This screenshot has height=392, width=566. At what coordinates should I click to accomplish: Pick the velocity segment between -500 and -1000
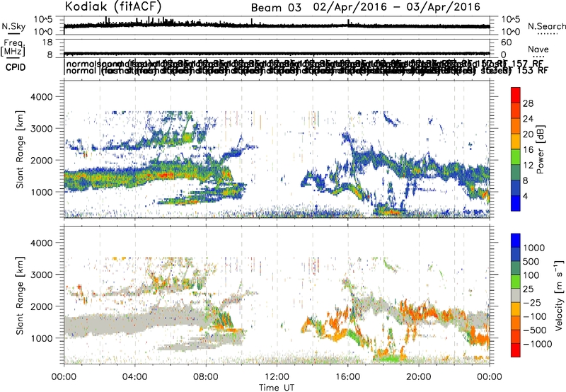[516, 337]
